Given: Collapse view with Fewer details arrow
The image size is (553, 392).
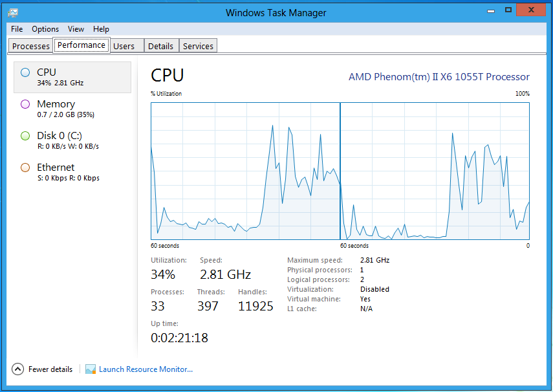Looking at the screenshot, I should tap(18, 369).
